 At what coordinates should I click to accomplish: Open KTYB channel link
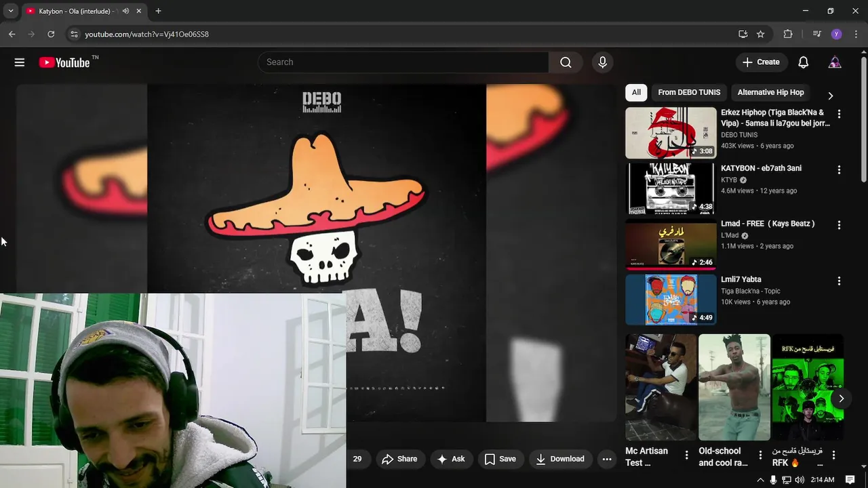click(729, 180)
